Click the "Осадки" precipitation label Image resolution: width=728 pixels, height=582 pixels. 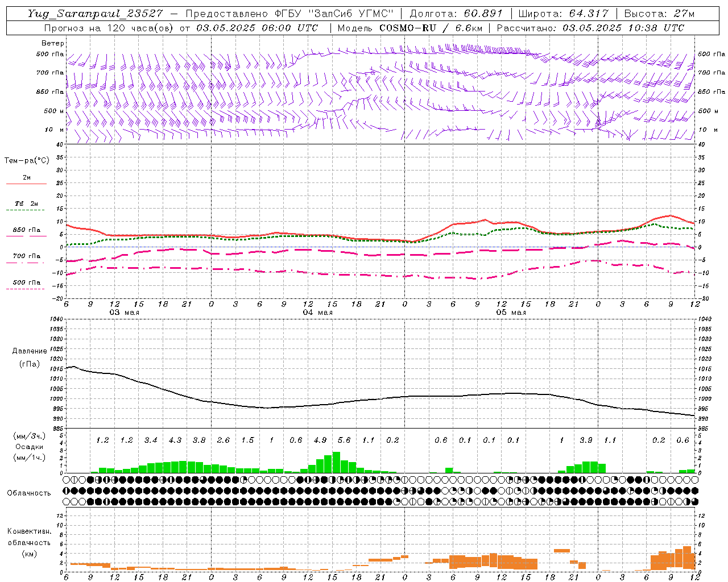(29, 447)
